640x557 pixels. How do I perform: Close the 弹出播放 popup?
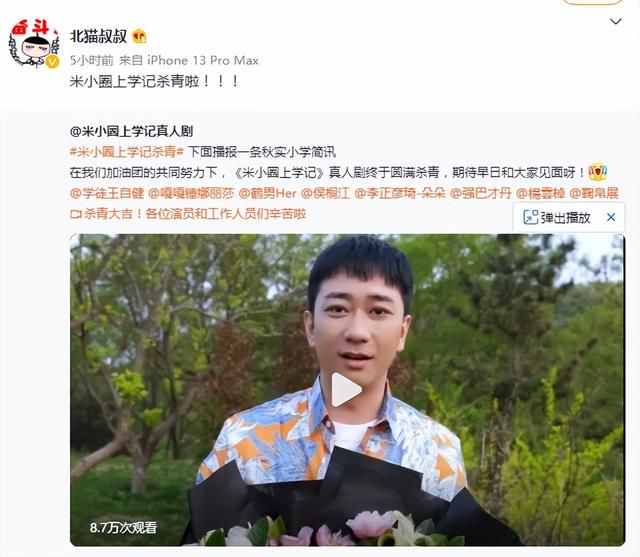point(611,217)
